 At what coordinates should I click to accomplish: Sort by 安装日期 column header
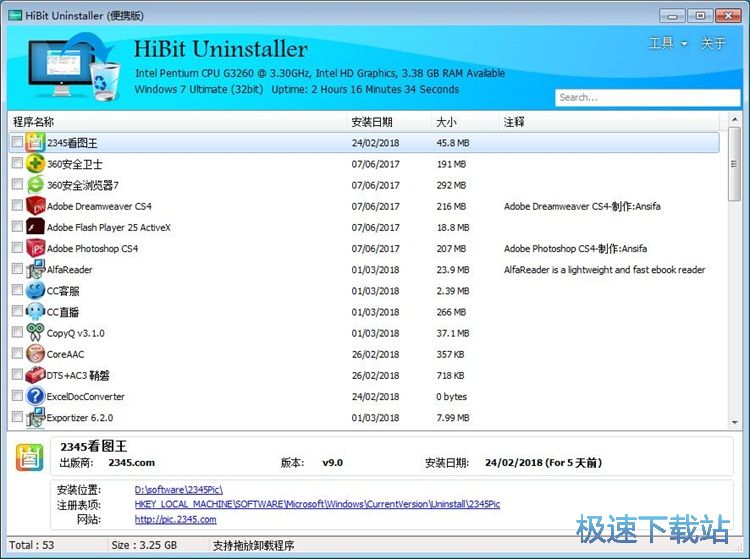click(x=389, y=122)
